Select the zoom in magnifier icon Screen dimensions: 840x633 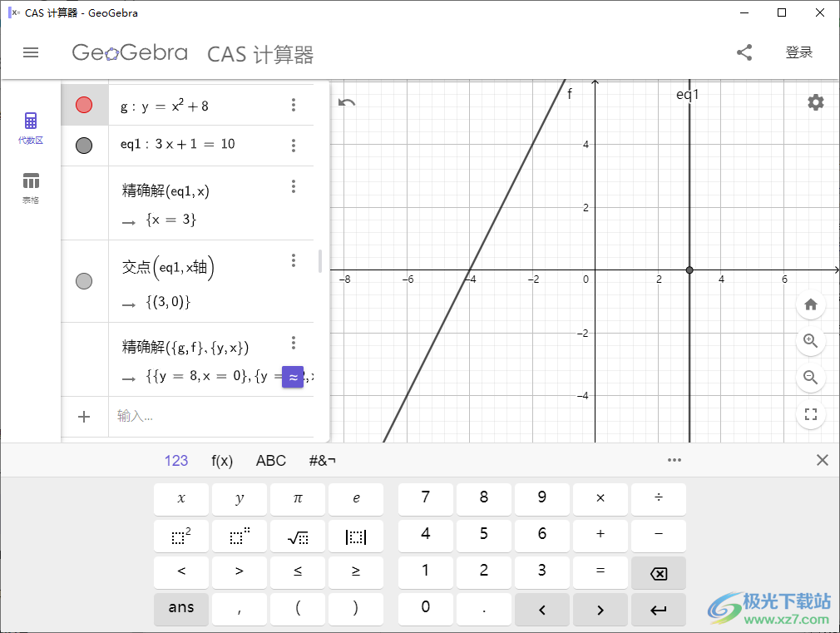810,341
